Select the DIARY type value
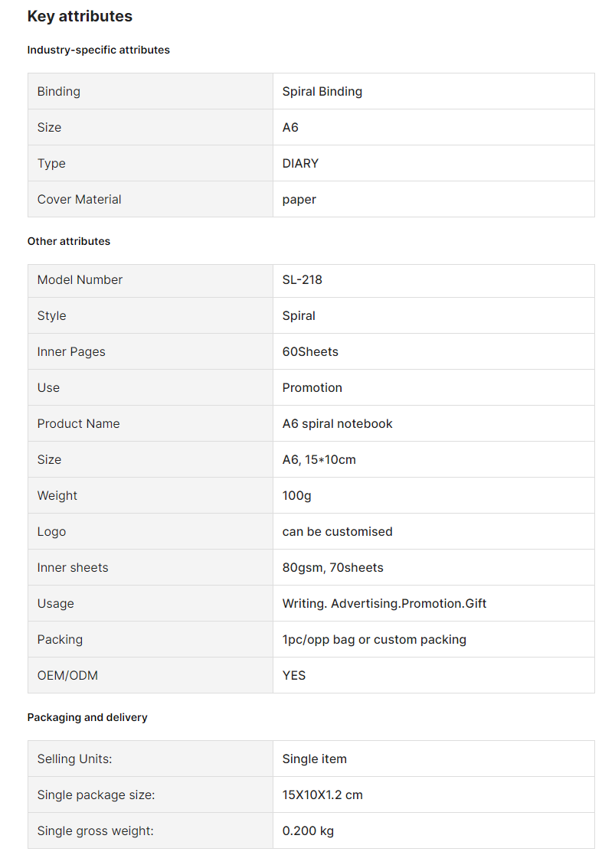The image size is (615, 868). pyautogui.click(x=300, y=163)
